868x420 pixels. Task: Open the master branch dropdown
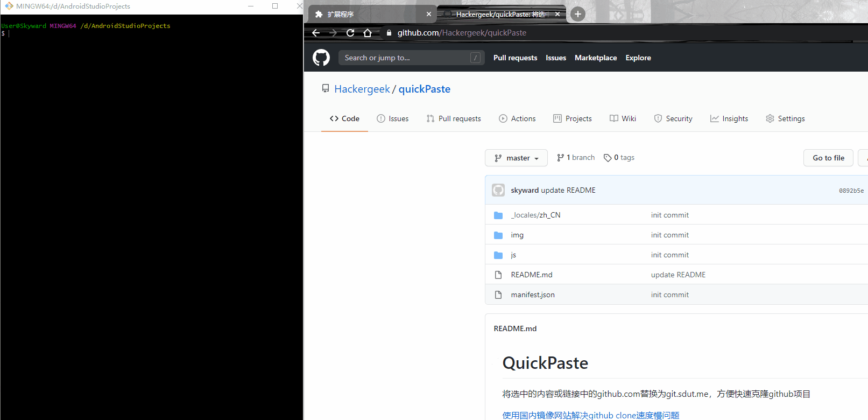516,158
